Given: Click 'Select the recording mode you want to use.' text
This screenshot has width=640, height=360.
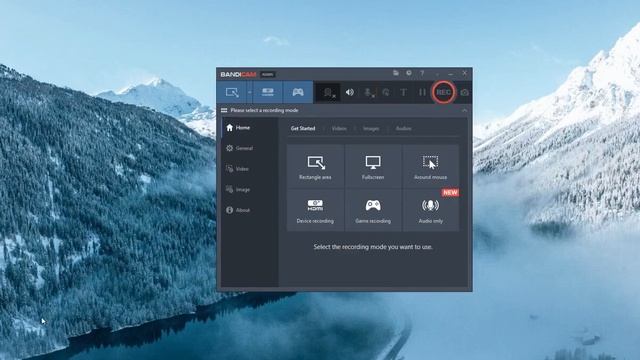Looking at the screenshot, I should (373, 247).
